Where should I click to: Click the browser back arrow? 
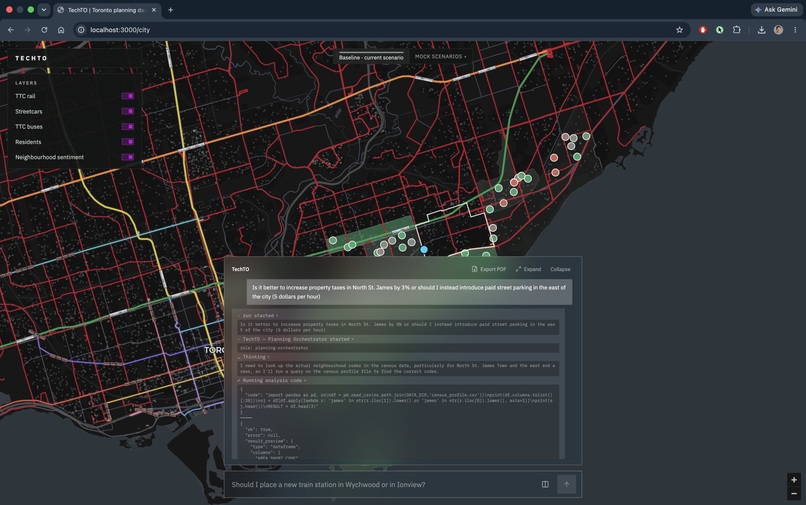[x=11, y=30]
